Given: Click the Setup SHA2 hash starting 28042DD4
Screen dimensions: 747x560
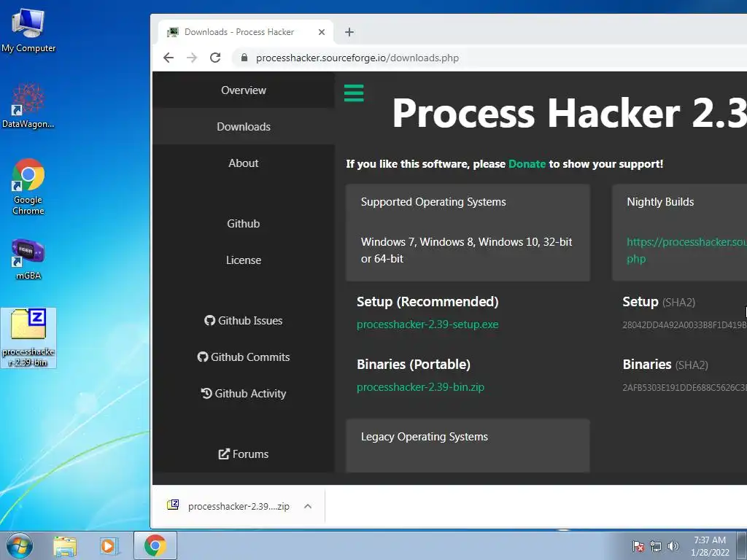Looking at the screenshot, I should 684,325.
